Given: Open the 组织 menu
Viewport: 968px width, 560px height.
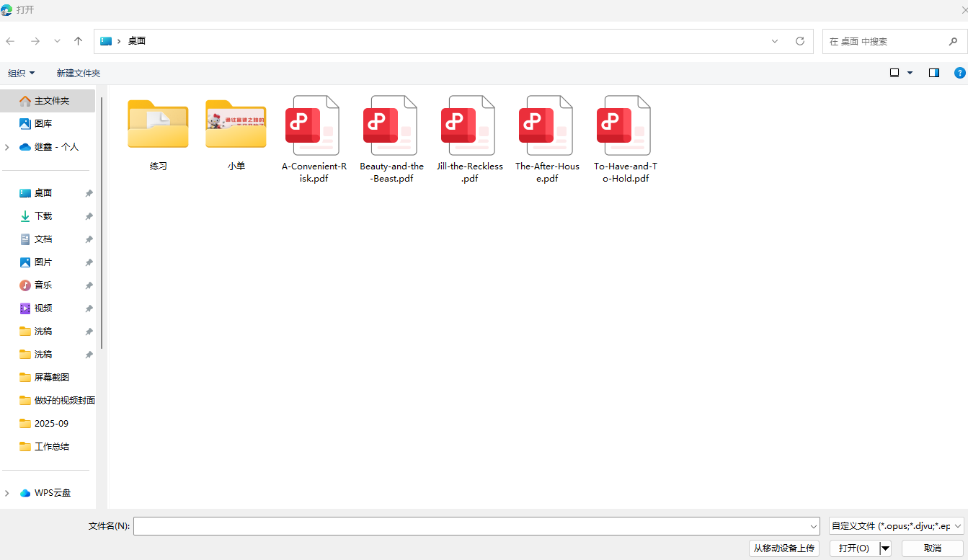Looking at the screenshot, I should (x=21, y=73).
